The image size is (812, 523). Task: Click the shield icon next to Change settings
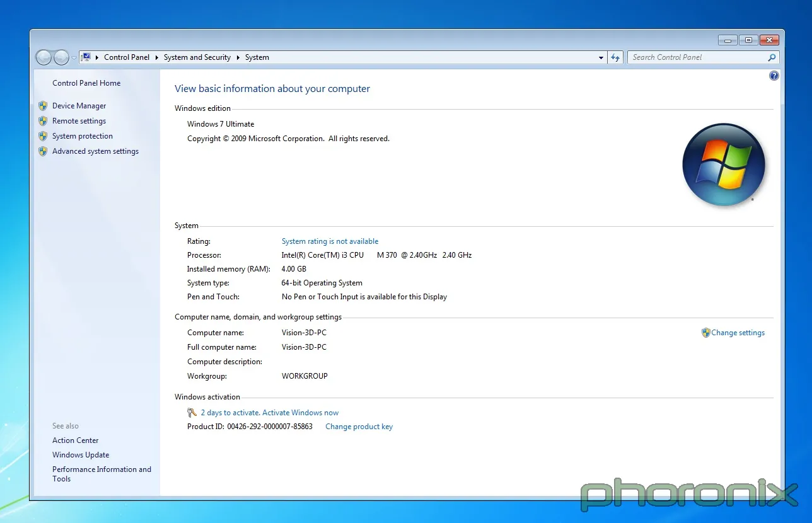click(x=705, y=333)
